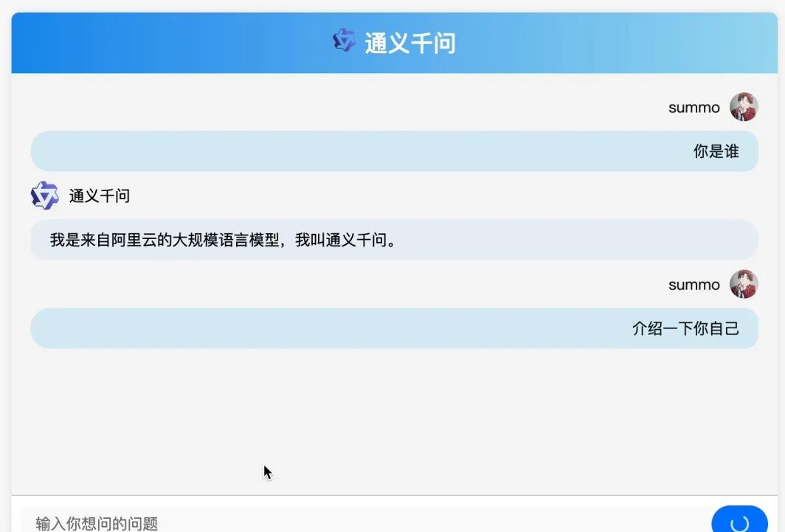Open summo avatar above 你是谁 message

click(744, 106)
